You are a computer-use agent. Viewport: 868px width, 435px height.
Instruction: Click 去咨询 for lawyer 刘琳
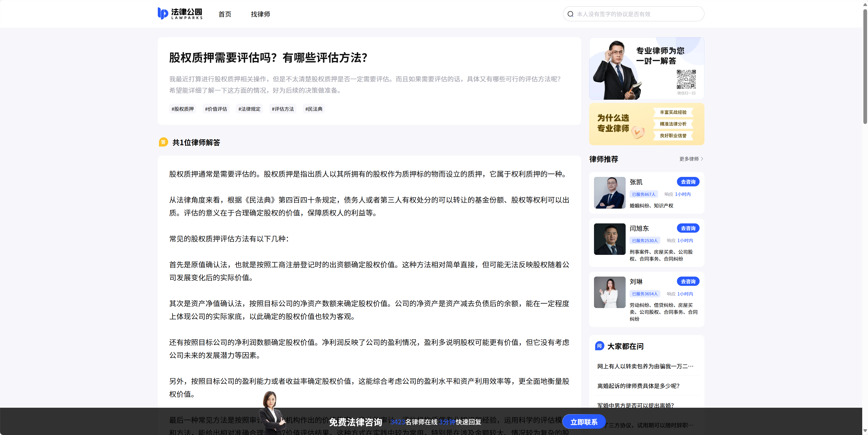688,282
